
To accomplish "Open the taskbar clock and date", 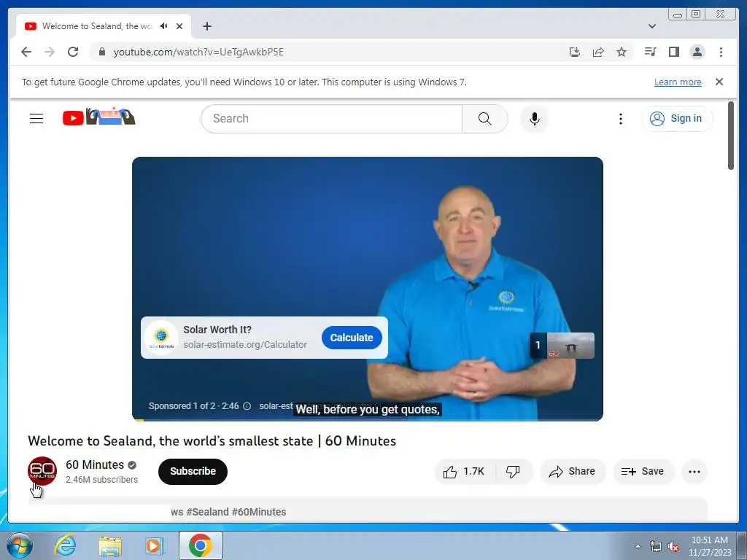I will [710, 546].
